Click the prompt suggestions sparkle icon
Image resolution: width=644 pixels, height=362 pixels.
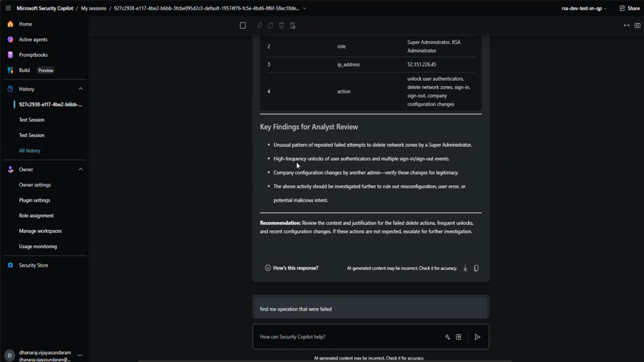coord(447,337)
